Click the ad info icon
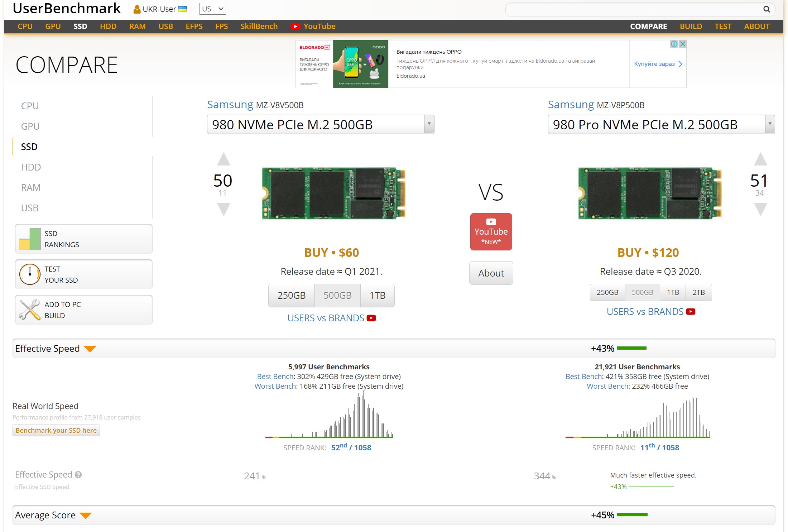 click(674, 44)
